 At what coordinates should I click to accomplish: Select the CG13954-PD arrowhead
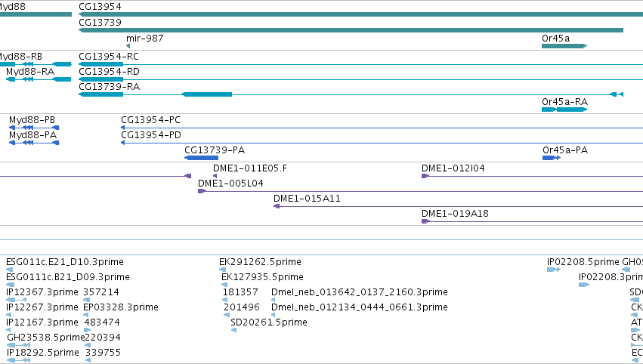pos(122,143)
